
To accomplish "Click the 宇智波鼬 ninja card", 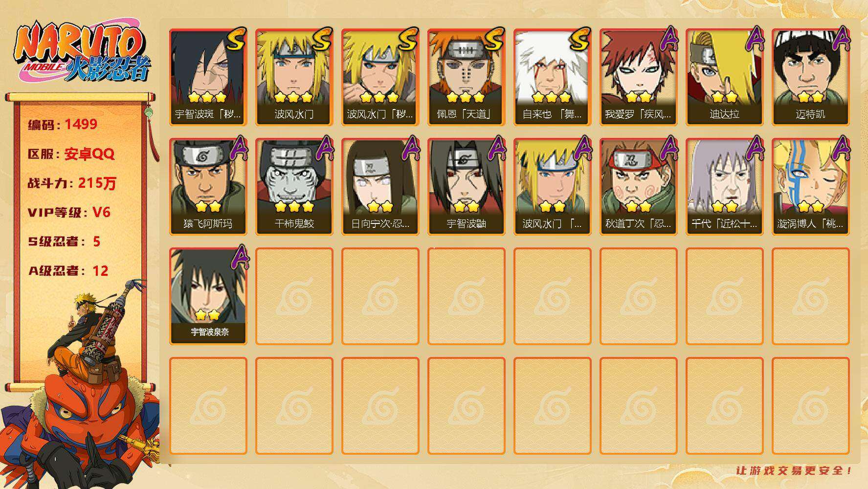I will tap(466, 186).
